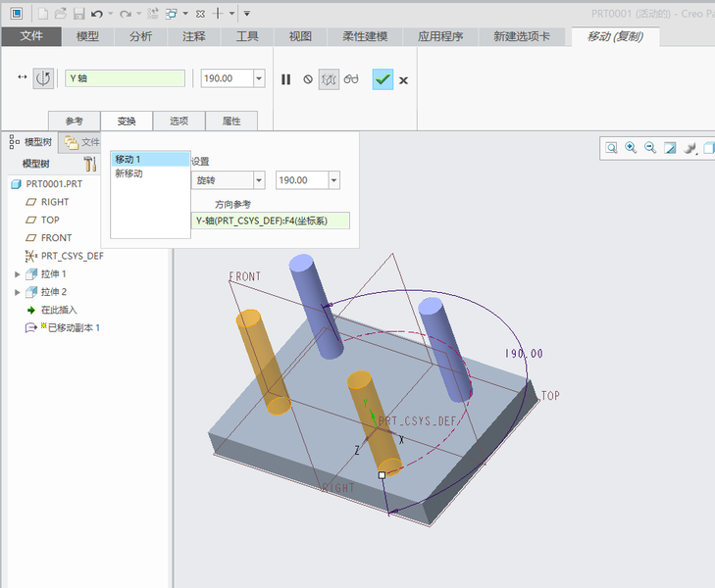This screenshot has width=715, height=588.
Task: Open windows list dropdown arrow
Action: (185, 14)
